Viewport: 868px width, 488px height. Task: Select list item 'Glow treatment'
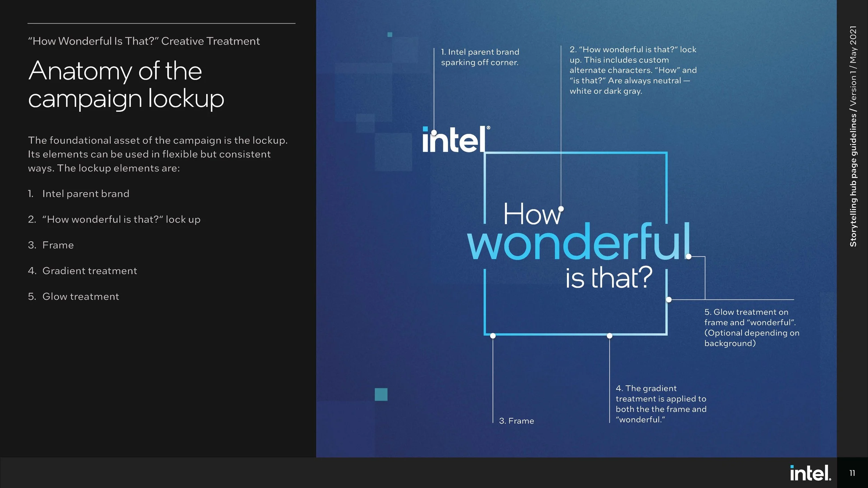81,296
